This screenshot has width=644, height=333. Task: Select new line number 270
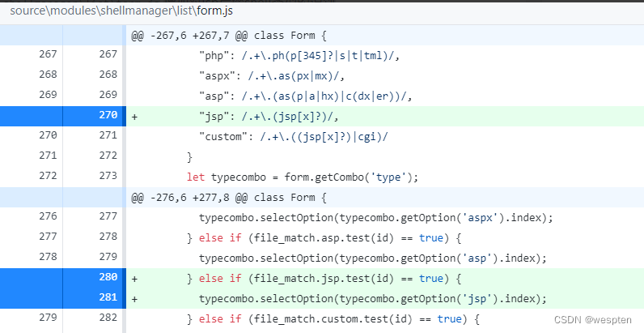pos(107,116)
